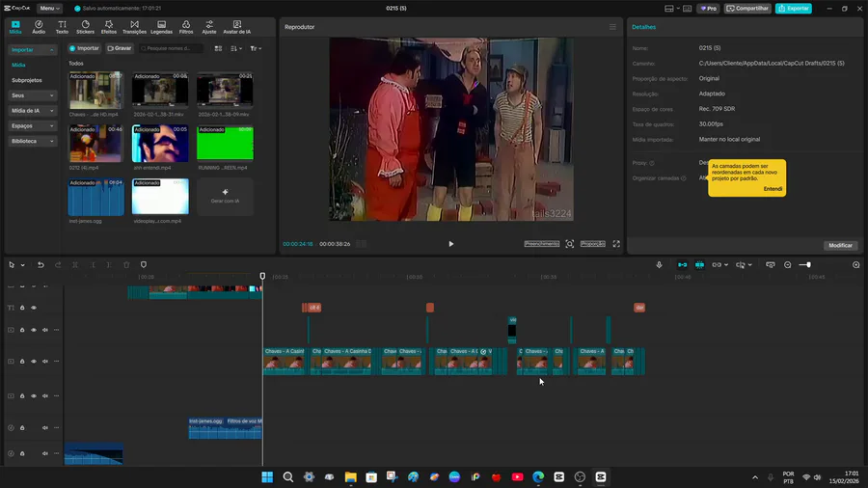Image resolution: width=868 pixels, height=488 pixels.
Task: Mute the mol-james.ogg audio track
Action: tap(44, 427)
